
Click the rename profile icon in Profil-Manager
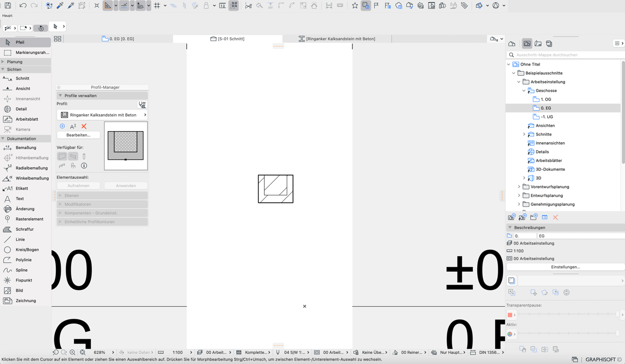pos(73,126)
